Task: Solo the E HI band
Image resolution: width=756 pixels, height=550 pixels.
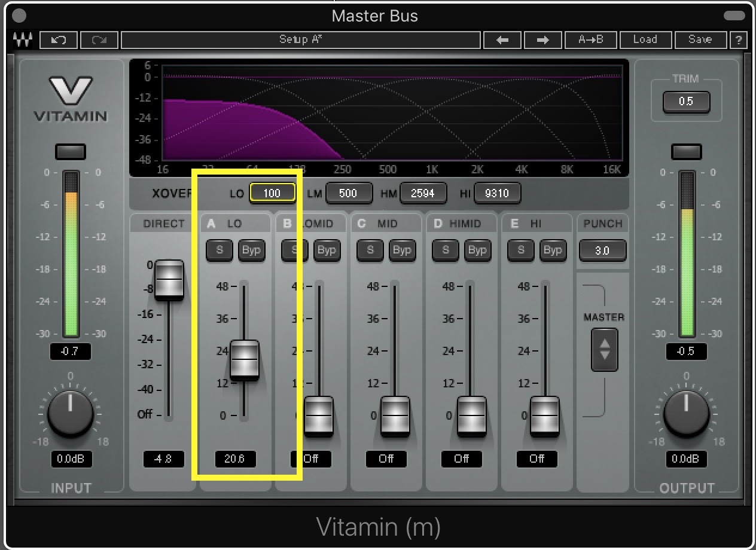Action: click(x=521, y=250)
